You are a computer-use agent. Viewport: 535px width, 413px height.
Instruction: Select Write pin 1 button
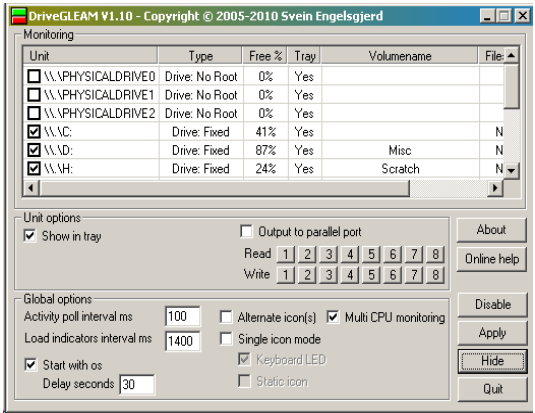[x=286, y=275]
